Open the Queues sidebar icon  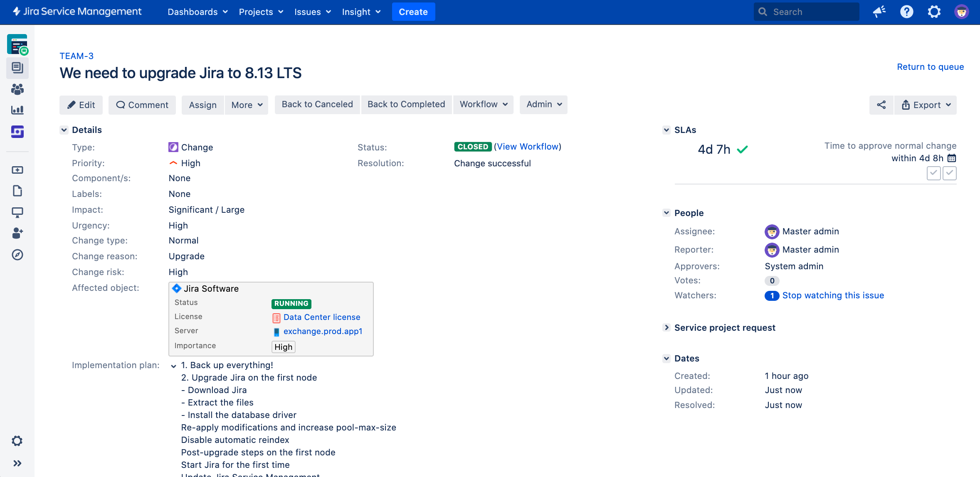click(17, 67)
